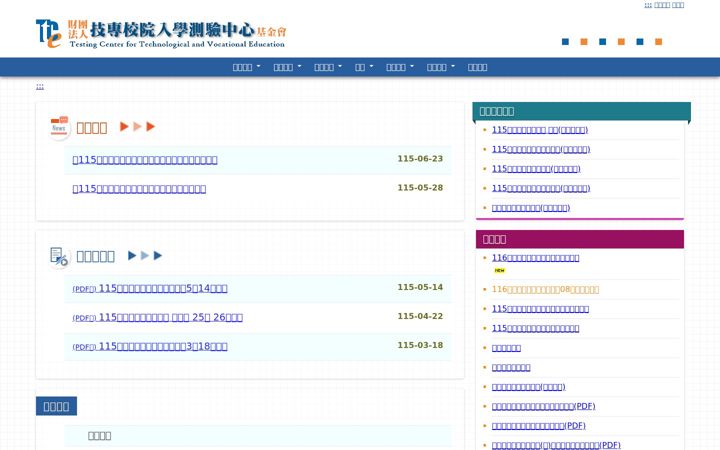This screenshot has width=720, height=450.
Task: Click the yellow NEW badge in sidebar
Action: pos(500,270)
